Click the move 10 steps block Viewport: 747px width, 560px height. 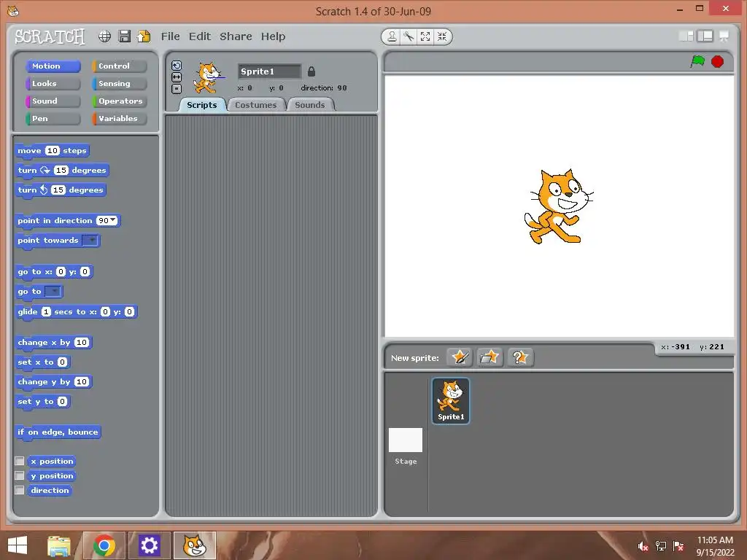click(x=52, y=151)
